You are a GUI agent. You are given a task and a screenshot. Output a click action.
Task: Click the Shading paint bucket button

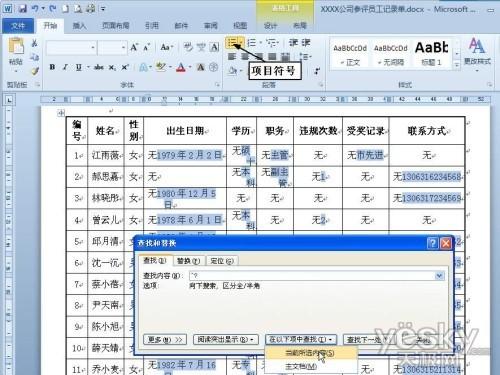[233, 70]
